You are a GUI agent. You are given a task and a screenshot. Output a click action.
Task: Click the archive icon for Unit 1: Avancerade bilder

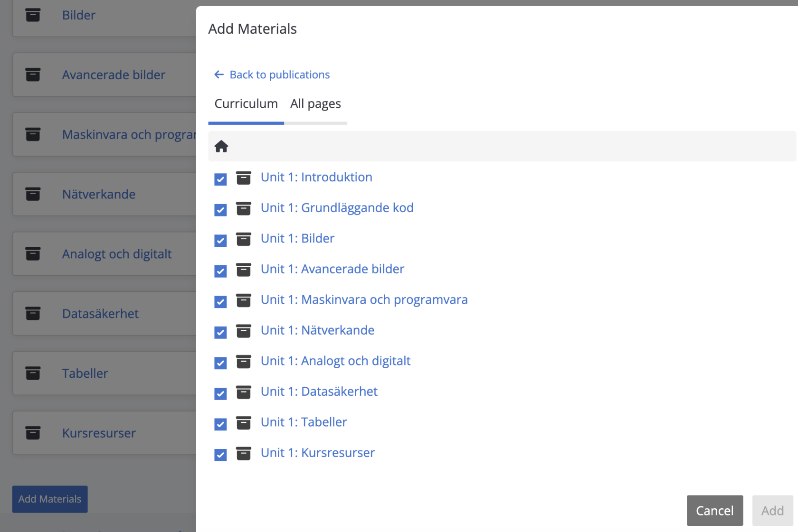tap(244, 270)
